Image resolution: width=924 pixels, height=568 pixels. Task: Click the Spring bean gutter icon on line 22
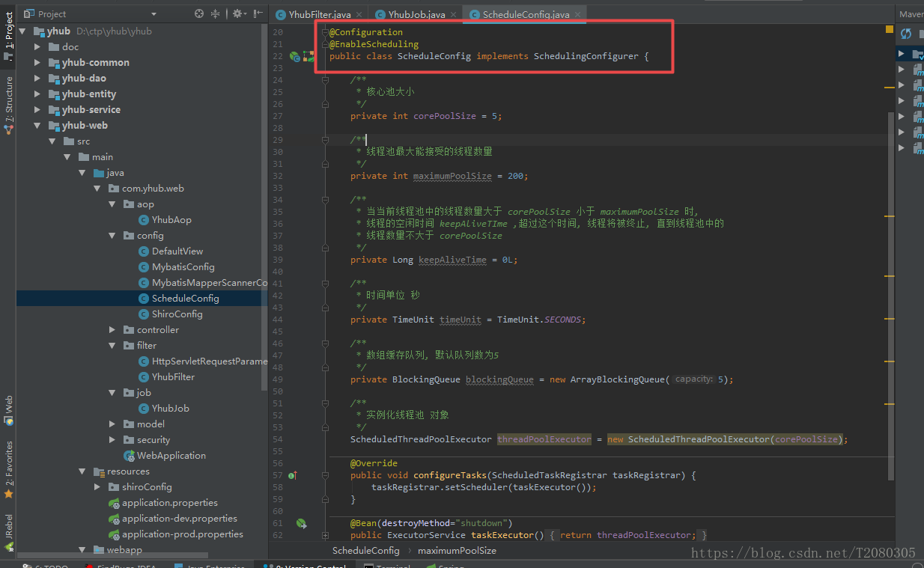[x=295, y=56]
